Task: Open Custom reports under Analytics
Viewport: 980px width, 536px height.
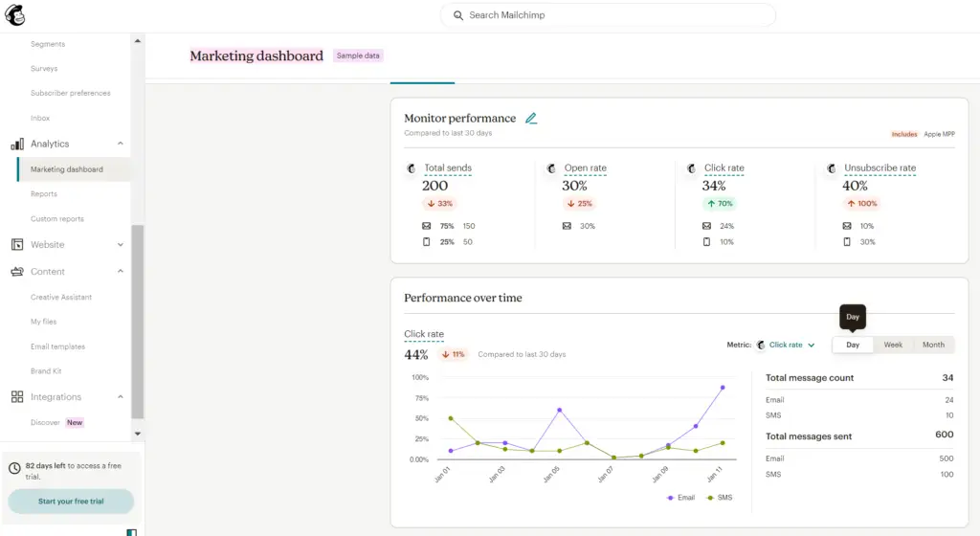Action: (56, 219)
